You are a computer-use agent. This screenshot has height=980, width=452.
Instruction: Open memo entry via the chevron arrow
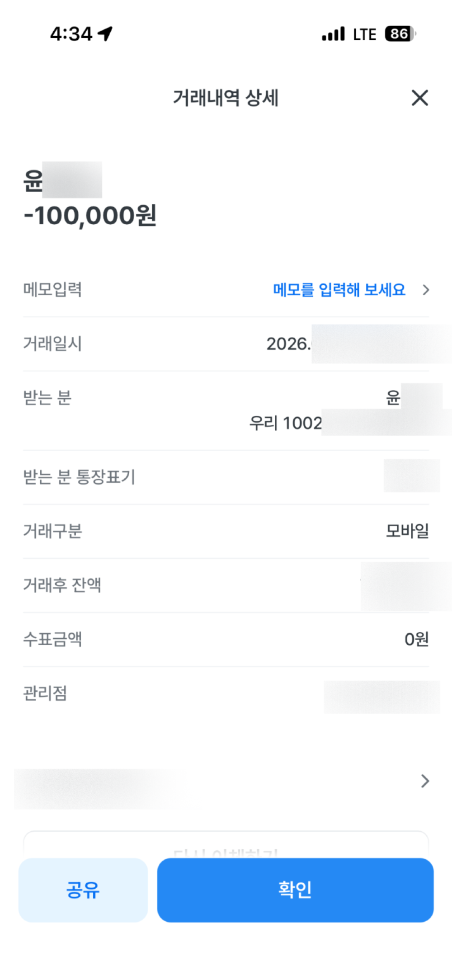click(x=425, y=290)
